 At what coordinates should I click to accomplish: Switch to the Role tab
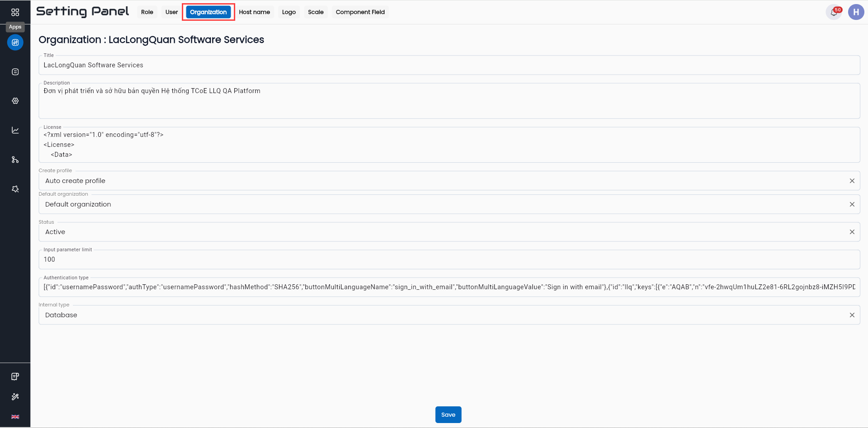coord(147,12)
